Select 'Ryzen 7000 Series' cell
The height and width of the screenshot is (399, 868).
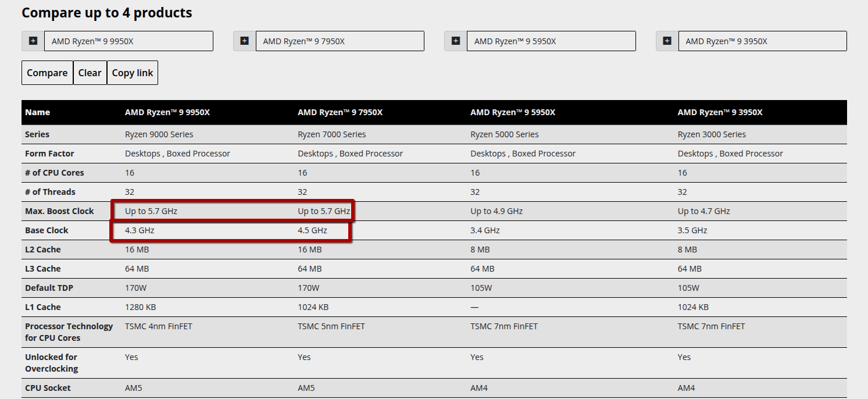click(332, 134)
